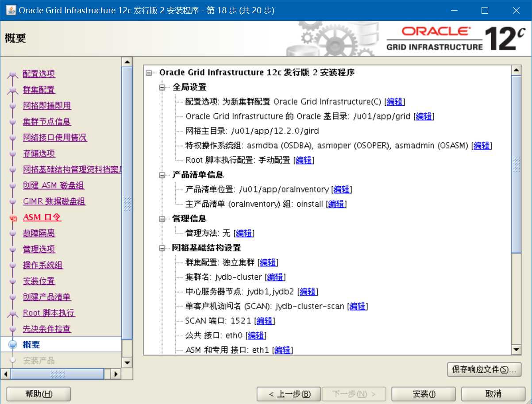Cancel the installer with 取消 button

tap(493, 394)
